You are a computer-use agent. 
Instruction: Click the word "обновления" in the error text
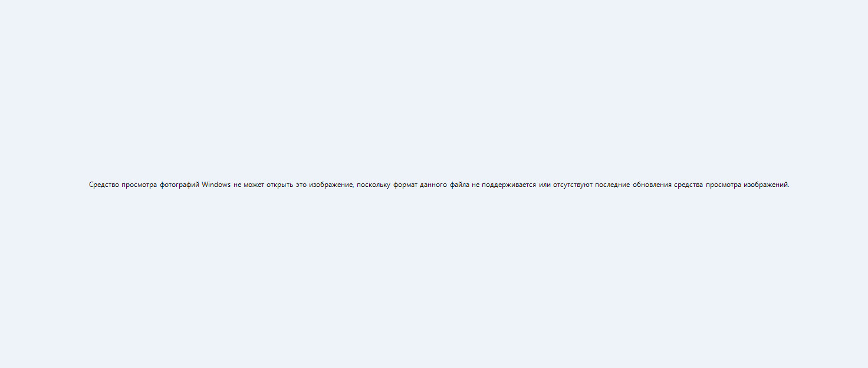tap(652, 185)
